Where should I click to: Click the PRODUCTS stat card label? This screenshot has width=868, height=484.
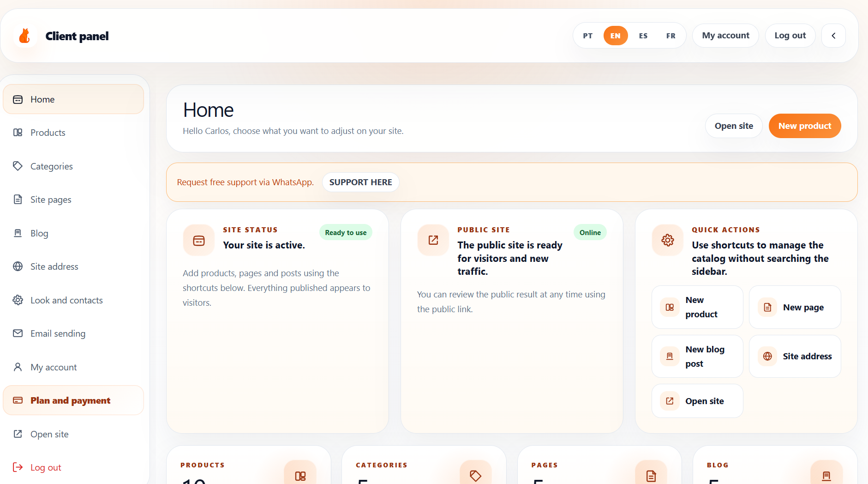tap(203, 465)
